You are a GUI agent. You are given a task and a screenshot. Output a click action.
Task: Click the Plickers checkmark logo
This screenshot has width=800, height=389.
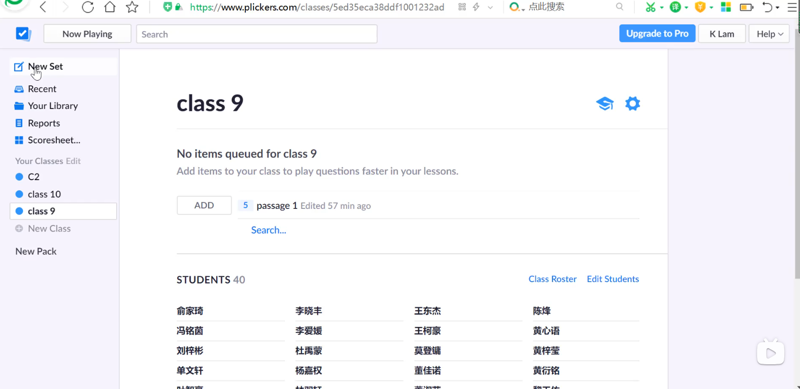23,34
